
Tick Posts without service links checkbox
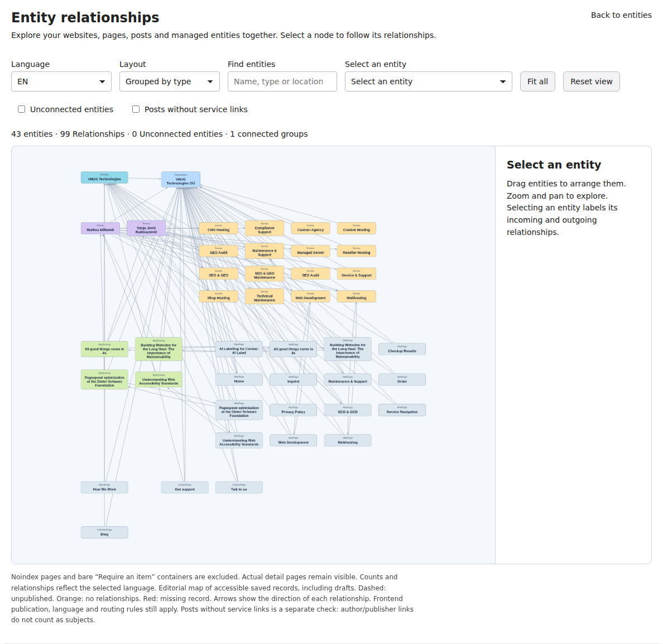(136, 109)
